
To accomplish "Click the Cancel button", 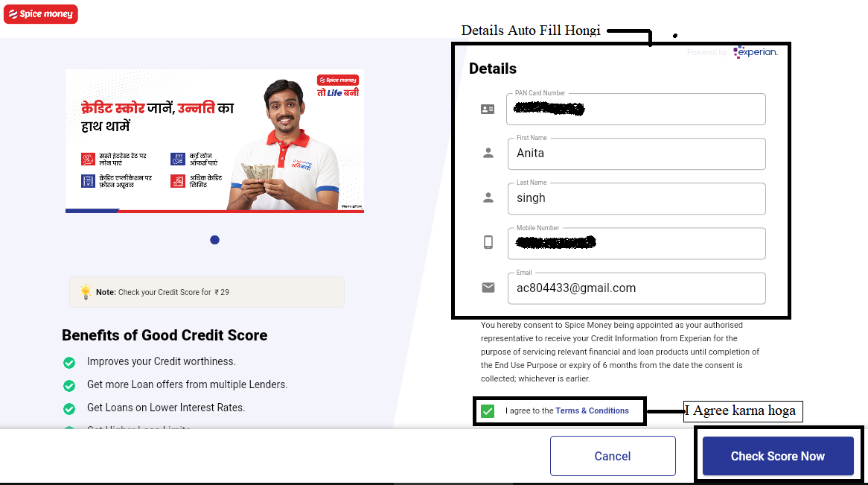I will coord(613,456).
